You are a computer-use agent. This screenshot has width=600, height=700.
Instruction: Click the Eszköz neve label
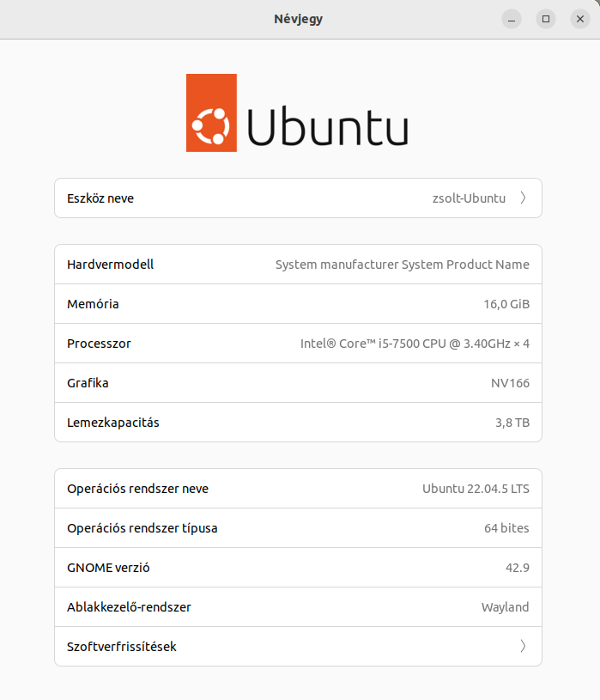(100, 198)
